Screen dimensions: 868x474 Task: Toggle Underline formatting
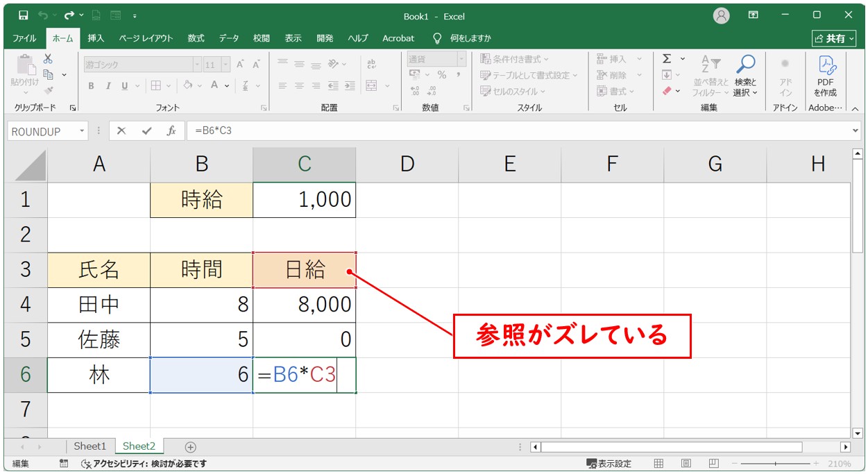pyautogui.click(x=125, y=86)
